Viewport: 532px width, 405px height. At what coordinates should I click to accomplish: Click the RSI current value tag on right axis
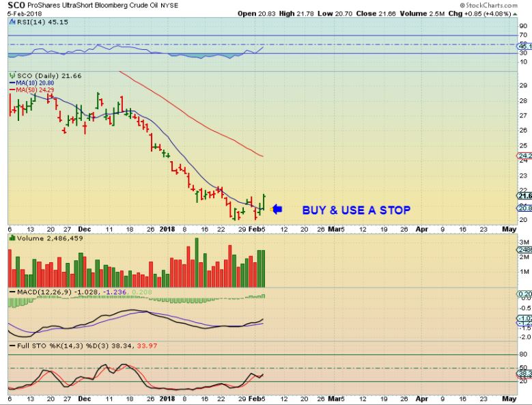[x=524, y=46]
